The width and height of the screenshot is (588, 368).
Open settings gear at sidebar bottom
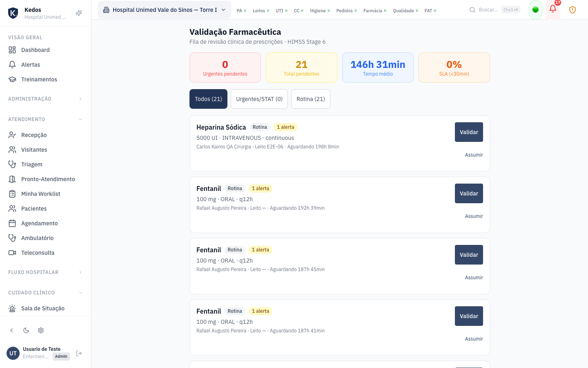pos(41,330)
